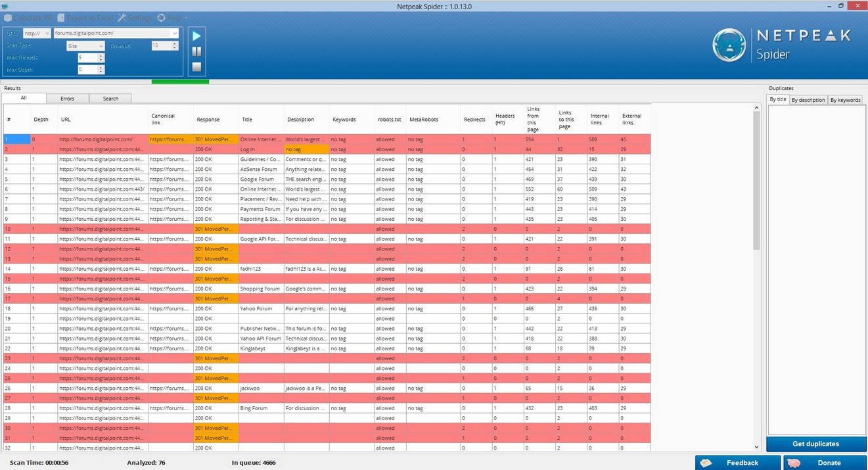Sort by the MetaRobots column header
This screenshot has height=470, width=868.
[432, 120]
